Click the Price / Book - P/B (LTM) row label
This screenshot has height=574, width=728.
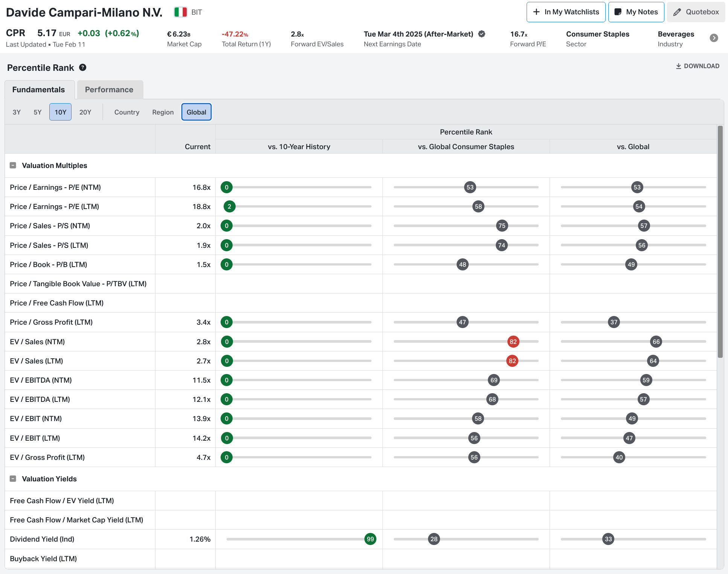49,264
